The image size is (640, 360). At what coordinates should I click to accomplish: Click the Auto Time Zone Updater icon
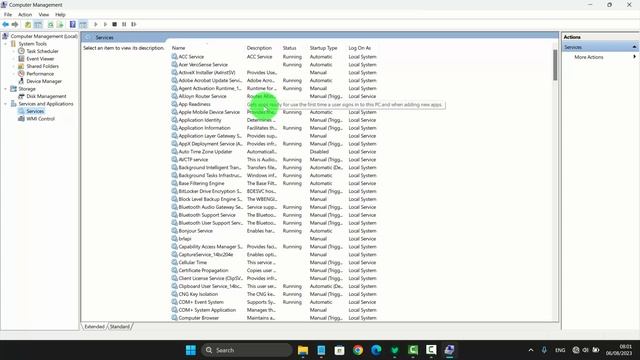[x=174, y=151]
